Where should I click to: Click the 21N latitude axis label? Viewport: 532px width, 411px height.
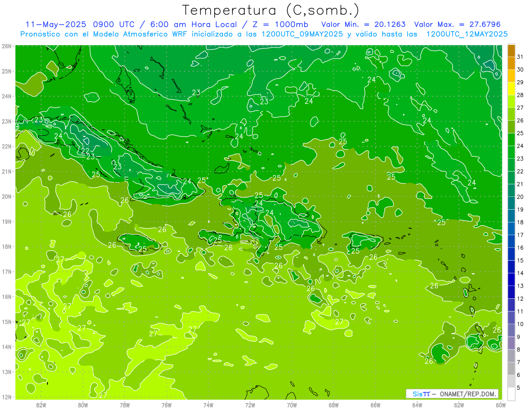[7, 172]
